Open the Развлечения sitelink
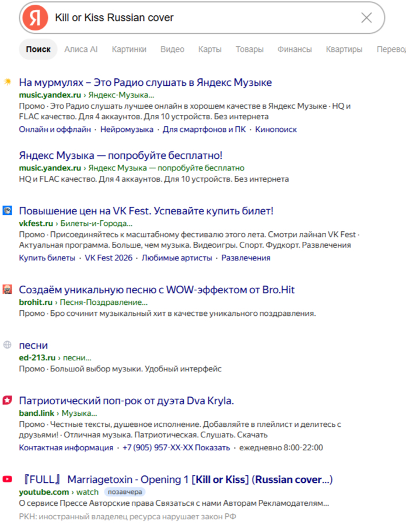The image size is (406, 532). (246, 258)
